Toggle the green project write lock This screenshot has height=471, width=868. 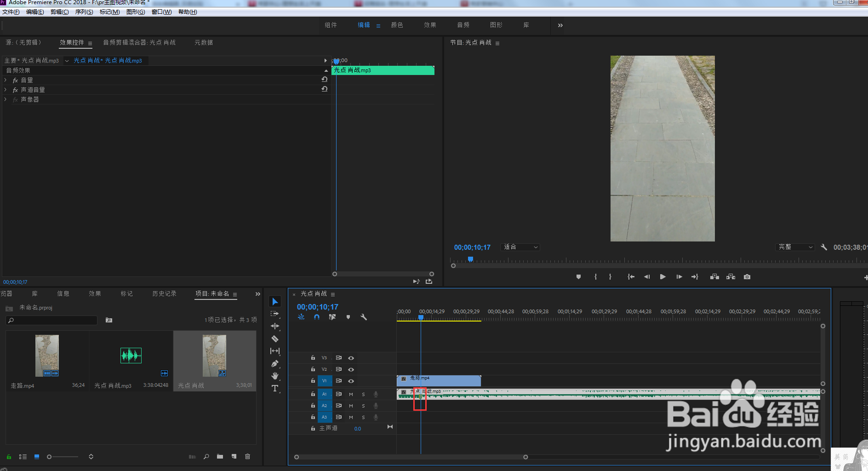click(9, 457)
